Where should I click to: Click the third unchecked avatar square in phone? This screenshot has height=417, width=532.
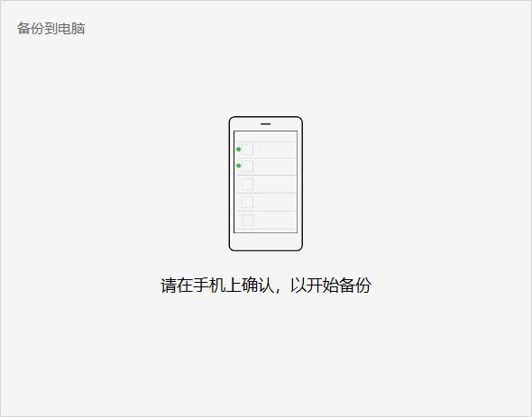[247, 184]
